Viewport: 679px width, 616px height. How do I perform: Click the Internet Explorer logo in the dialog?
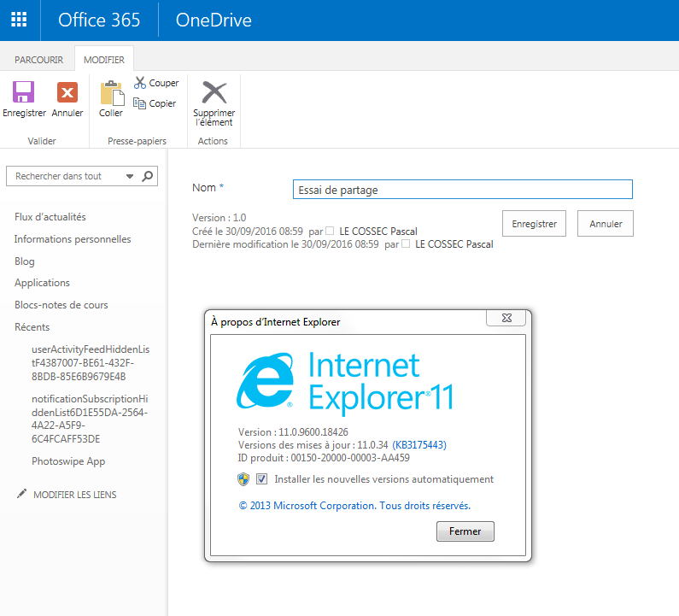tap(265, 380)
